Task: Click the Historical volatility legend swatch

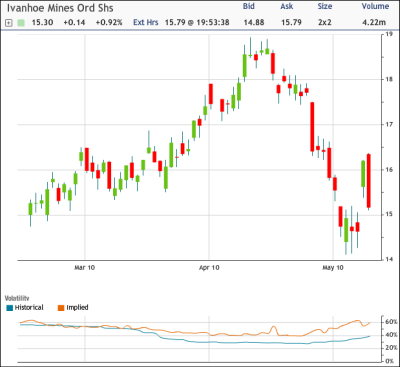Action: [10, 308]
